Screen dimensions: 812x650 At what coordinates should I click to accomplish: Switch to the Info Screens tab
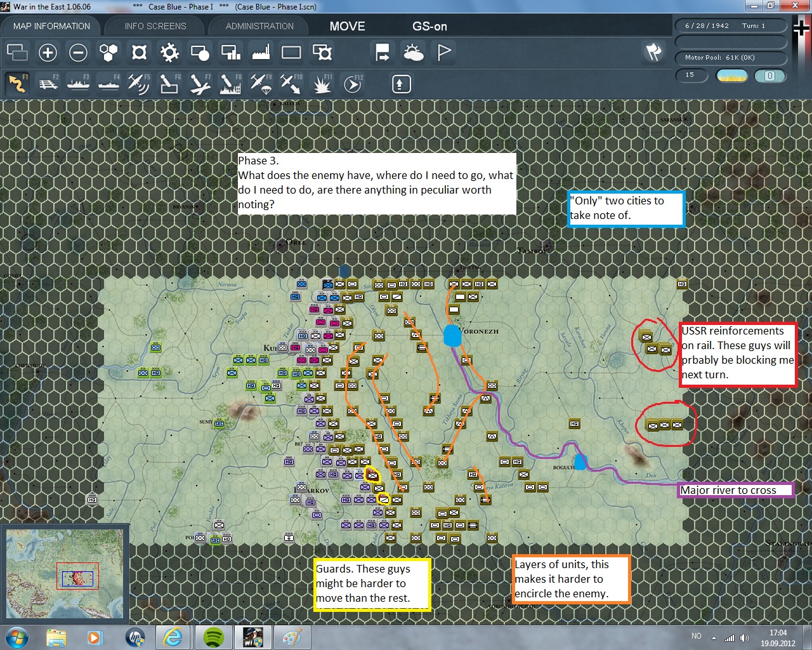[x=155, y=26]
